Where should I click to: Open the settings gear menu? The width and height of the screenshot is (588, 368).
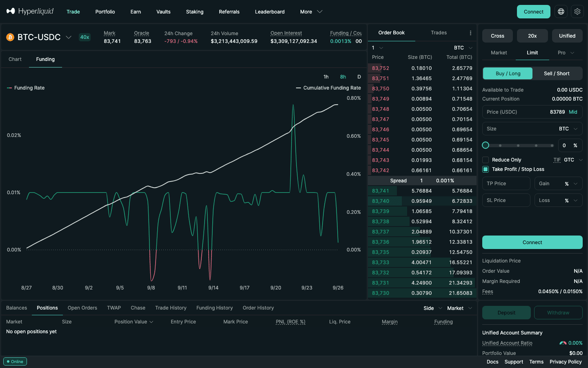coord(577,11)
